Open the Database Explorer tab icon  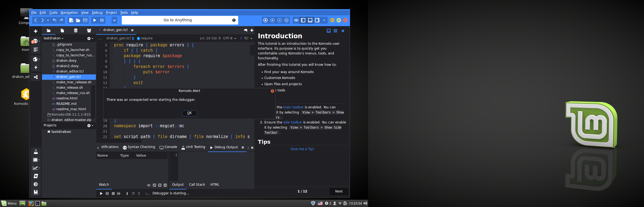[x=76, y=30]
